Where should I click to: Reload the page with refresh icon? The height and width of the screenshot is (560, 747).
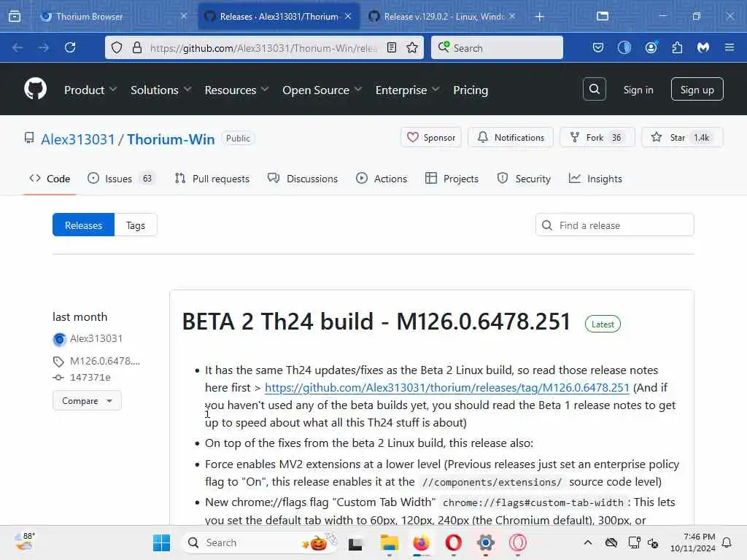point(70,47)
